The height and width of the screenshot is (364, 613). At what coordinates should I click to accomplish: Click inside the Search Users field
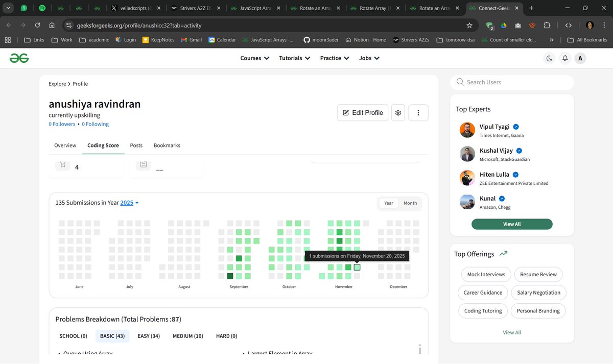point(512,82)
